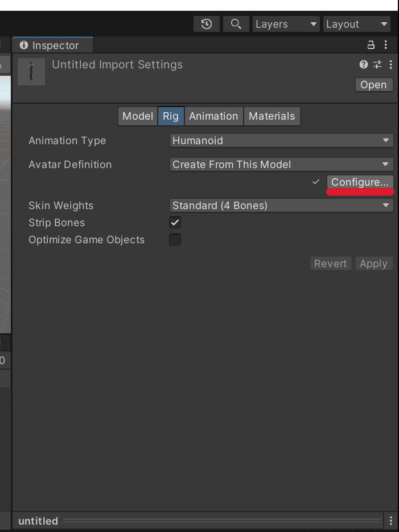The image size is (399, 532).
Task: Click the Configure... button
Action: 360,182
